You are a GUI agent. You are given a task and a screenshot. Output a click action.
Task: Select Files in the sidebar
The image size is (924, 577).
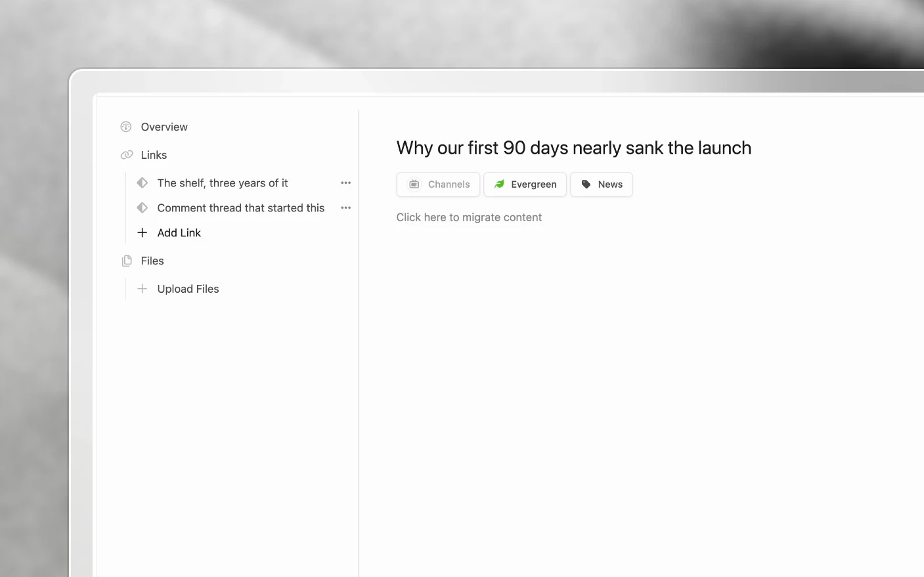pos(152,261)
